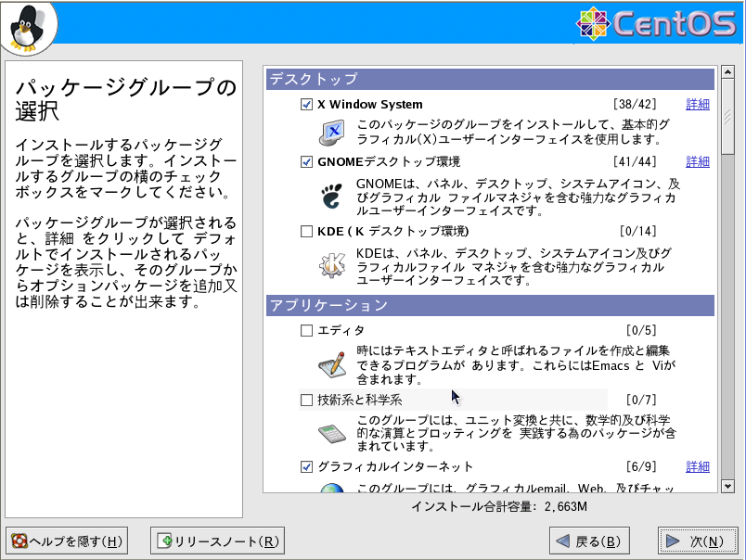The width and height of the screenshot is (746, 560).
Task: Uncheck the X Window System checkbox
Action: [x=306, y=104]
